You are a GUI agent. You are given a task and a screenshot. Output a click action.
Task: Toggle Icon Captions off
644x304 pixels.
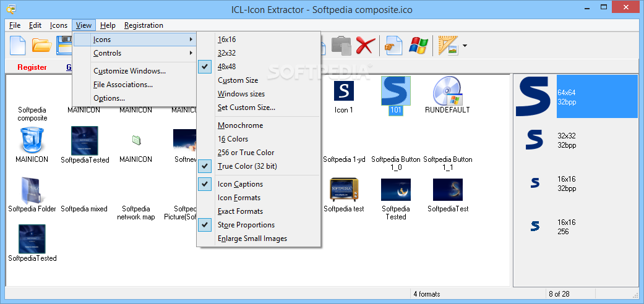pos(259,184)
